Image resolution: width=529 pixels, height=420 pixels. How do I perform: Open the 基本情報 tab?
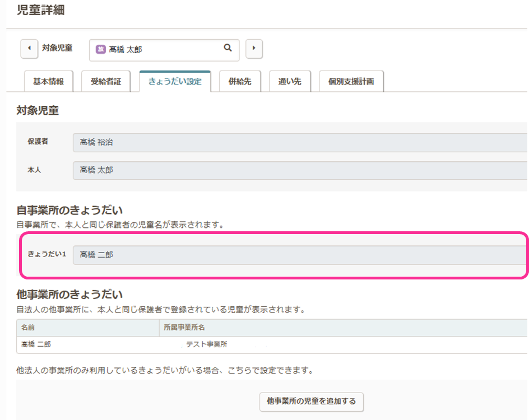coord(48,82)
